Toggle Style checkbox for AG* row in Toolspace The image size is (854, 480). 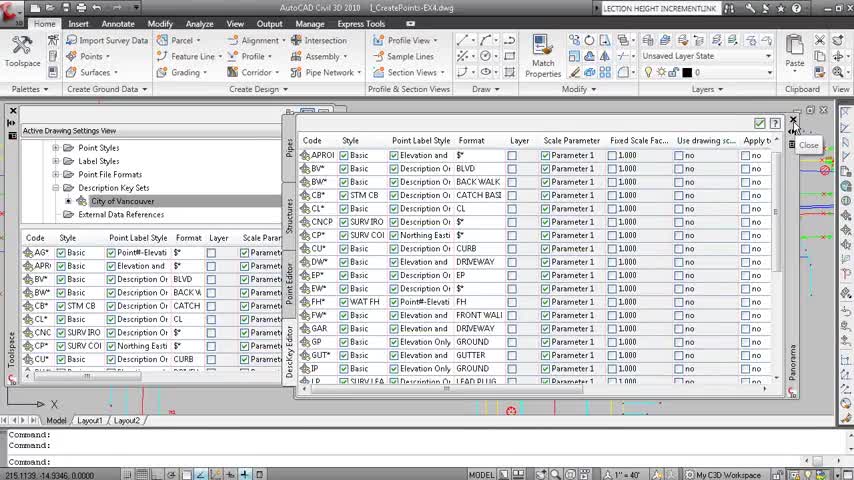pyautogui.click(x=61, y=253)
